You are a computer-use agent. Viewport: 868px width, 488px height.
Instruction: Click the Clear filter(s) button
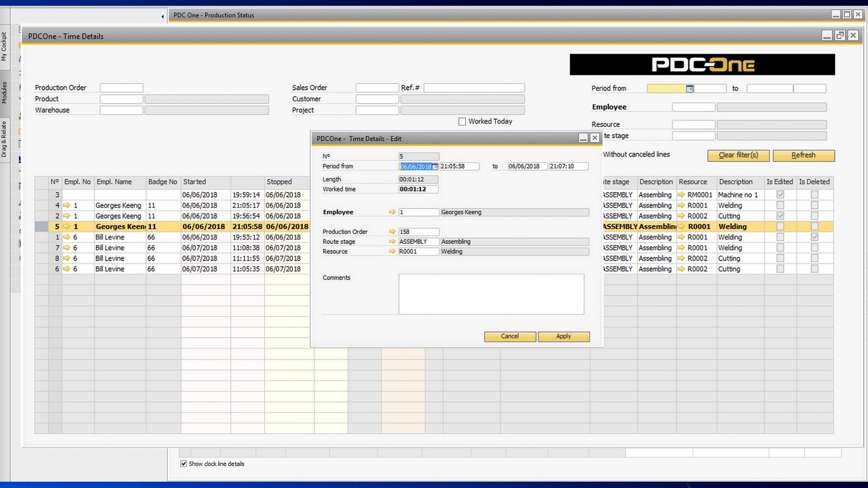click(738, 155)
